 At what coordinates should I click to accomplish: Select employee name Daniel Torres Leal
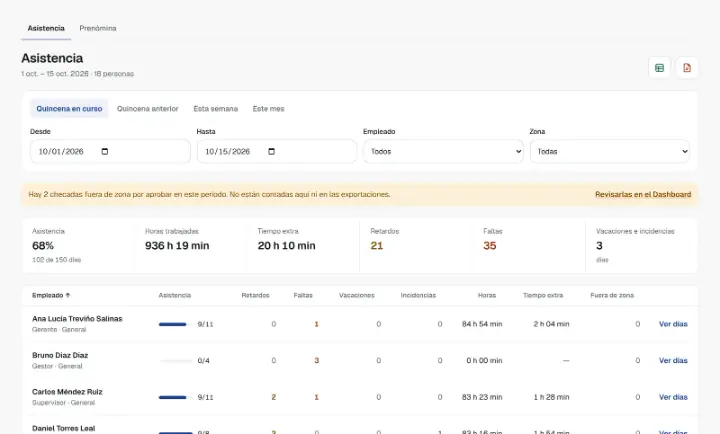[x=63, y=428]
